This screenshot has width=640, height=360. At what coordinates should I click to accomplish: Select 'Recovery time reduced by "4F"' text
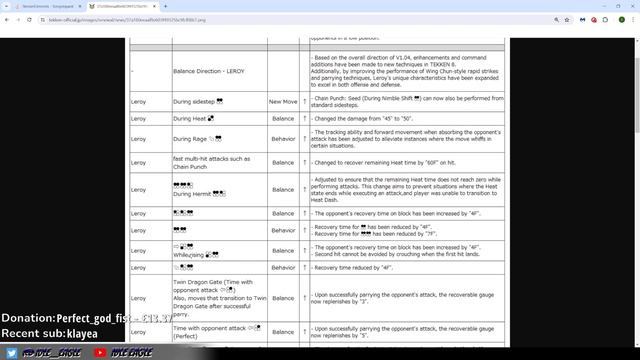click(x=353, y=268)
